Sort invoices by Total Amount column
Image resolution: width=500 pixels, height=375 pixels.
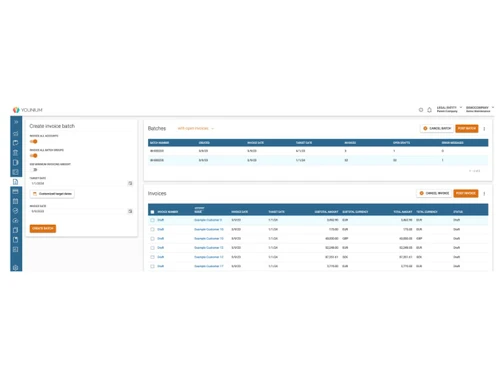(x=403, y=212)
